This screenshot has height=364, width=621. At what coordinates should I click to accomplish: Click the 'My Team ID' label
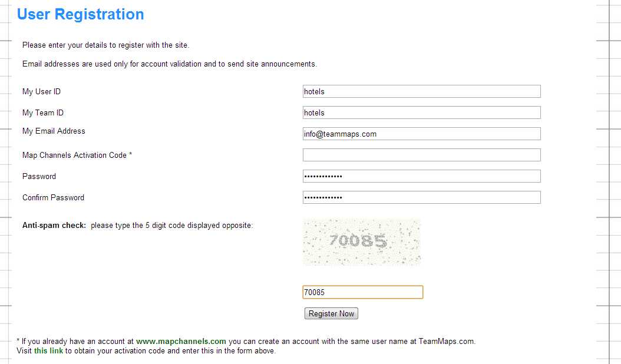point(43,113)
